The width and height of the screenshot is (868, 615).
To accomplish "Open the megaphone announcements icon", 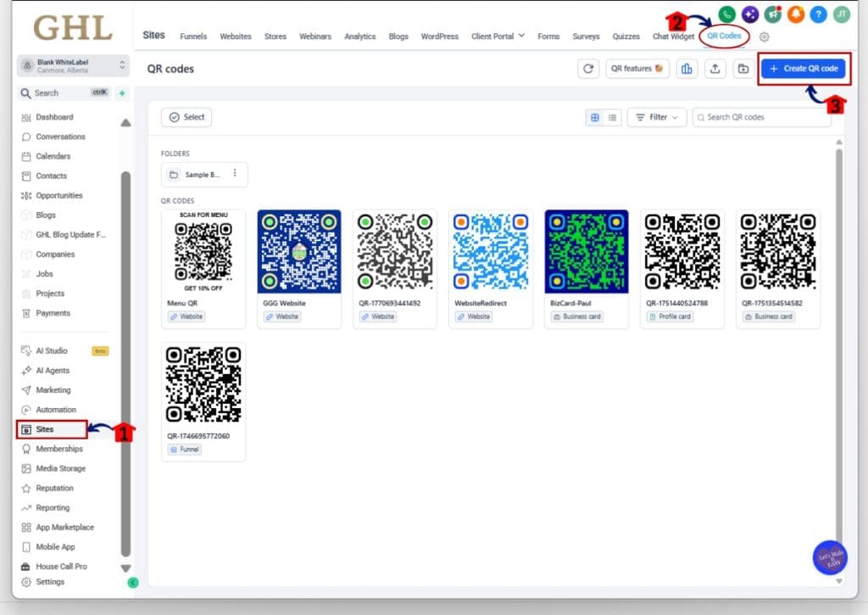I will [x=773, y=14].
